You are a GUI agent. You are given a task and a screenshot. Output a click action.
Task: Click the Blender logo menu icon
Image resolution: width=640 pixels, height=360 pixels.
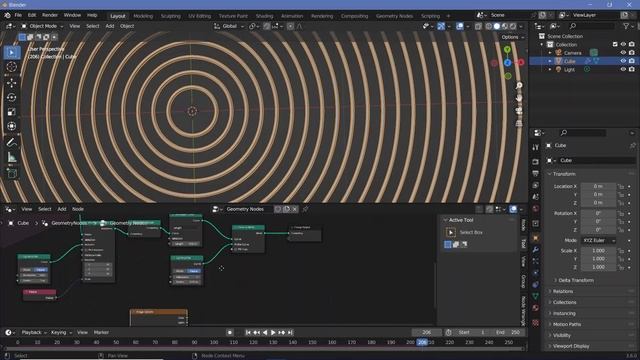pos(7,16)
